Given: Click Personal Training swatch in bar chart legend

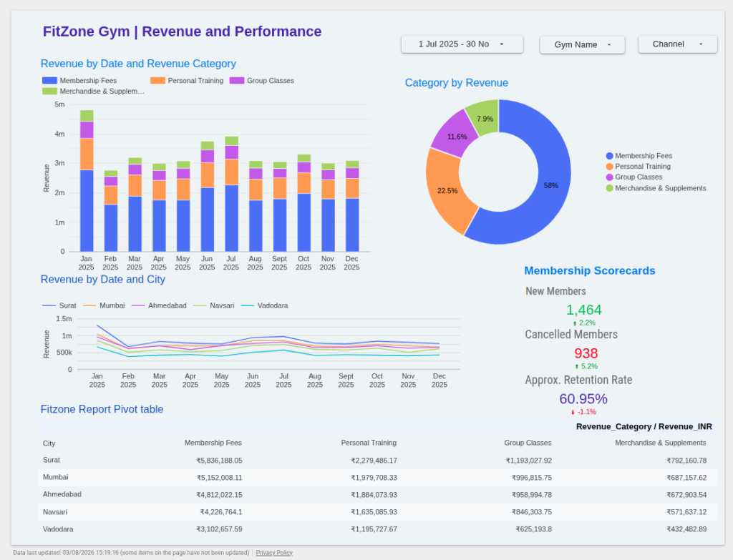Looking at the screenshot, I should [157, 81].
